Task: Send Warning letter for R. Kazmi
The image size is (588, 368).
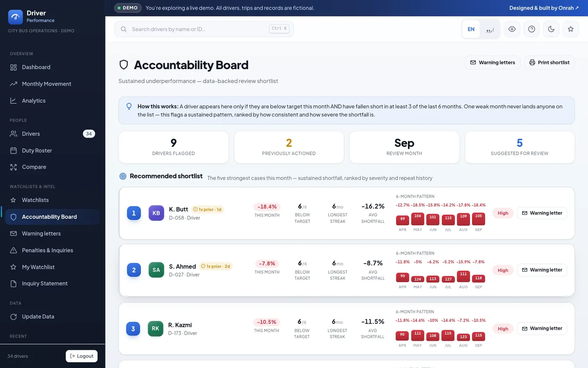Action: tap(542, 328)
